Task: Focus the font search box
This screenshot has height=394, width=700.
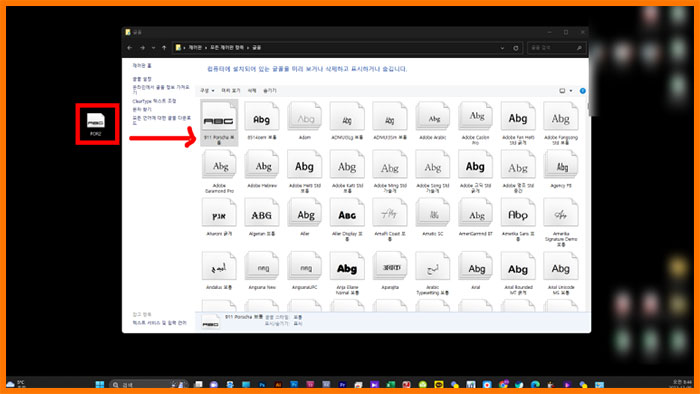Action: (556, 48)
